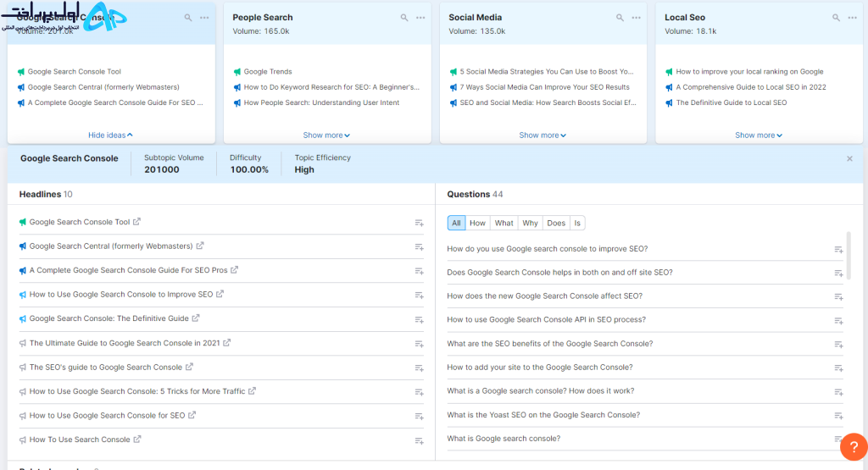Add question 'How to add your site' to favorites
This screenshot has width=868, height=470.
point(838,368)
